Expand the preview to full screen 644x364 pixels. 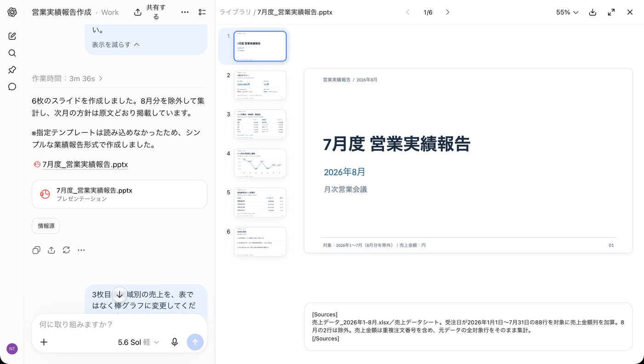611,12
